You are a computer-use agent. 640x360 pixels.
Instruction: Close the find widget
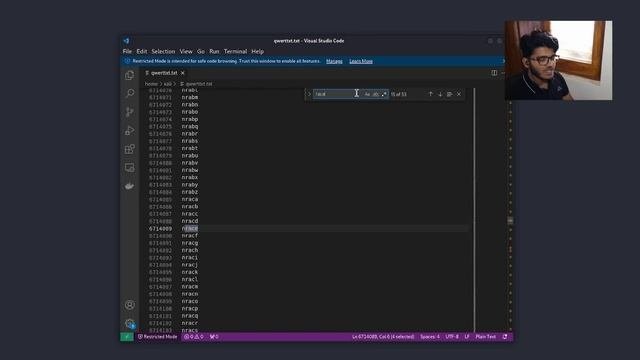click(459, 94)
